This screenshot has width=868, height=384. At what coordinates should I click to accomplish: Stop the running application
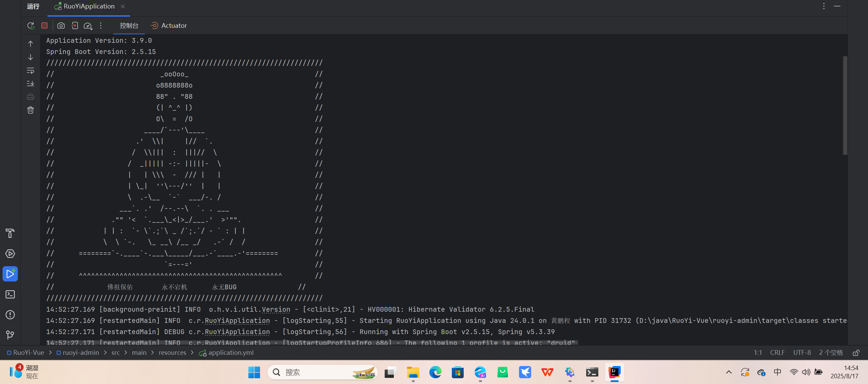click(44, 25)
